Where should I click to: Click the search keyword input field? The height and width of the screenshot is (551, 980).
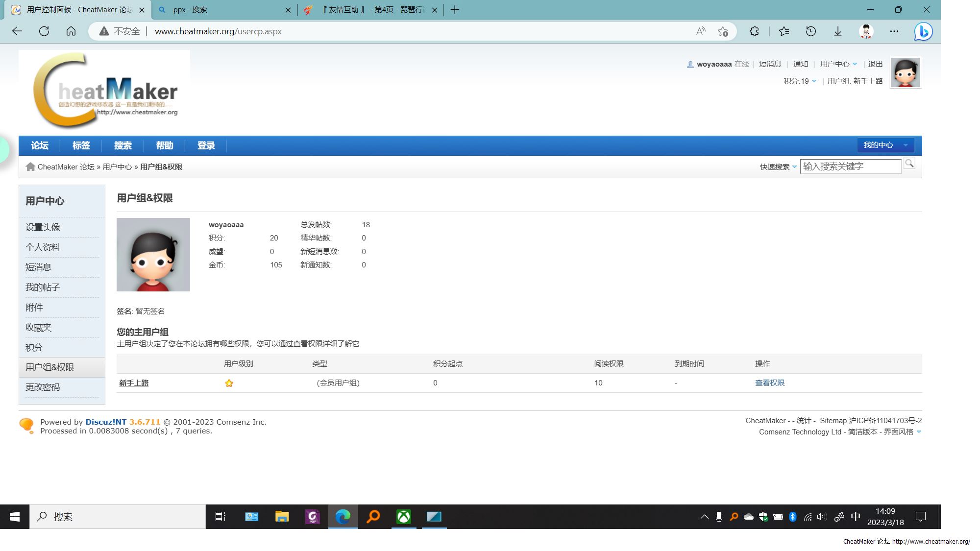pos(850,167)
